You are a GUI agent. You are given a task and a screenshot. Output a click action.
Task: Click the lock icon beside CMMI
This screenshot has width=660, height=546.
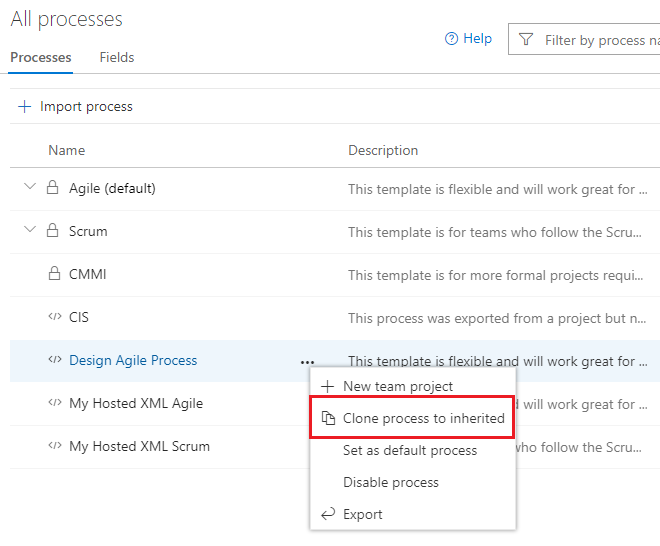click(x=54, y=273)
